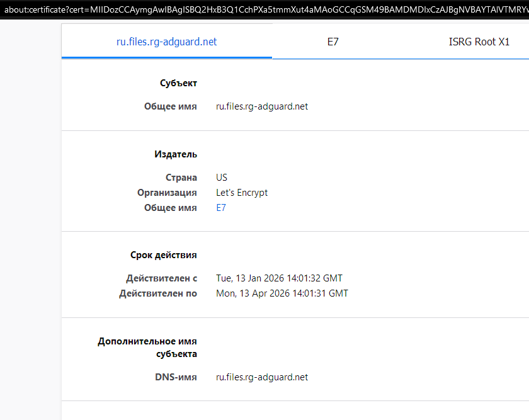The image size is (529, 420).
Task: Click the 13 Apr 2026 expiry date
Action: pos(282,293)
